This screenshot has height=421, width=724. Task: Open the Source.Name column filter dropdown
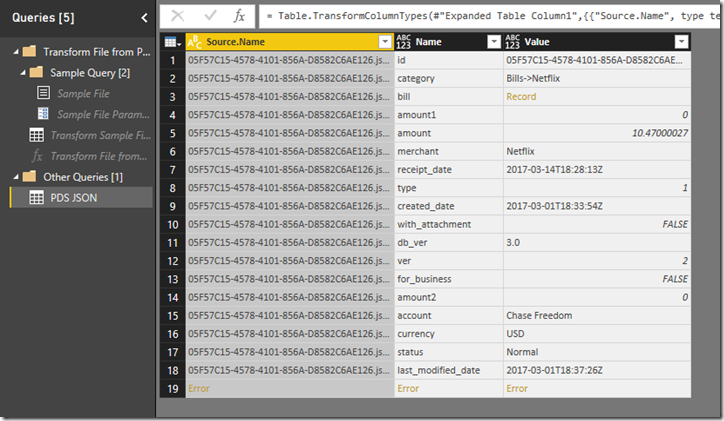[x=385, y=42]
